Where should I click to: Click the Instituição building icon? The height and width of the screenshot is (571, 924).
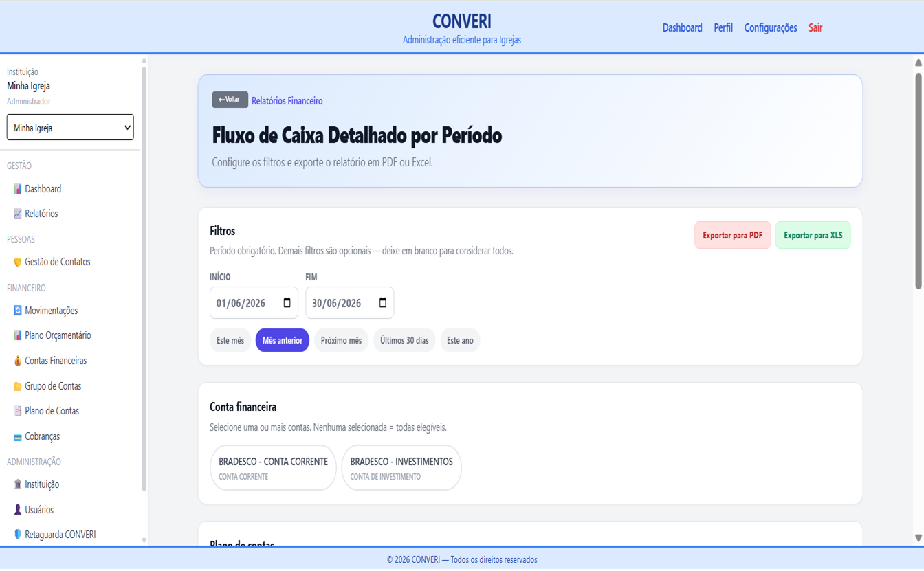click(18, 484)
